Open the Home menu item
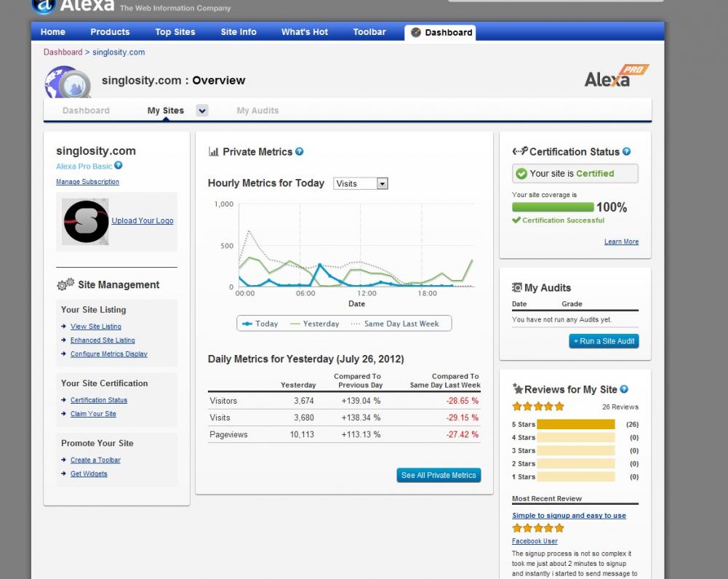Screen dimensions: 728x579 53,32
